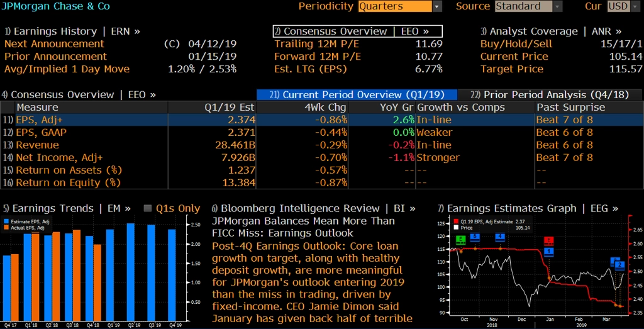Screen dimensions: 644x329
Task: Click the blue 4 marker on estimates graph
Action: click(500, 237)
